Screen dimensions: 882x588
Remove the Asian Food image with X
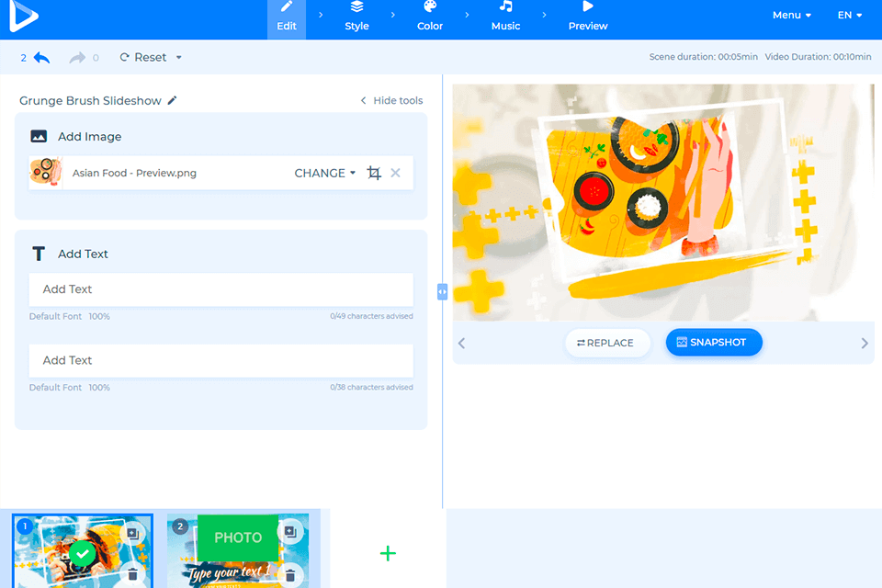(x=395, y=173)
